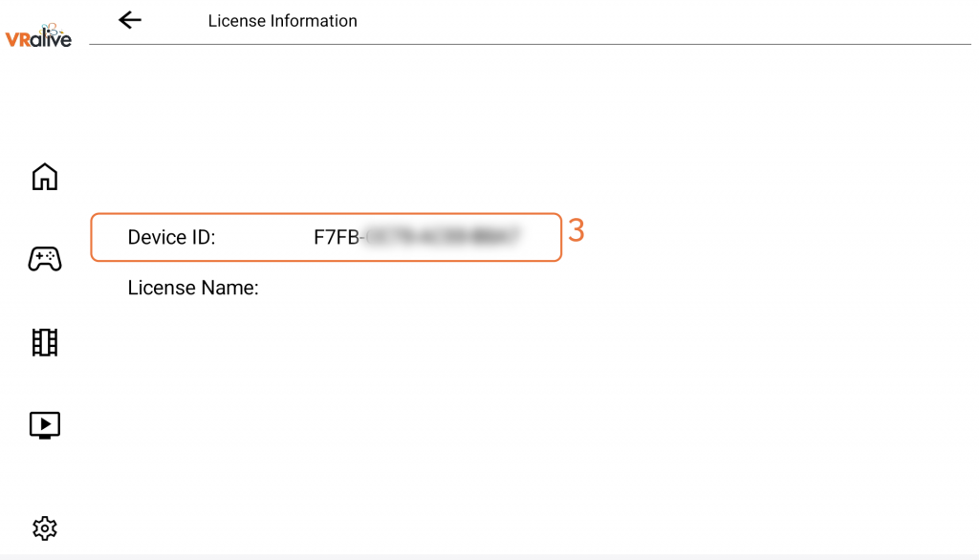Click the back arrow in the header
Image resolution: width=979 pixels, height=560 pixels.
tap(130, 20)
